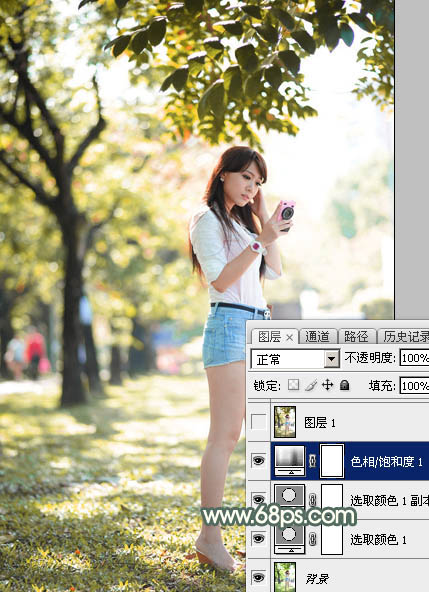This screenshot has height=592, width=429.
Task: Toggle lock image pixels brush icon
Action: (x=311, y=385)
